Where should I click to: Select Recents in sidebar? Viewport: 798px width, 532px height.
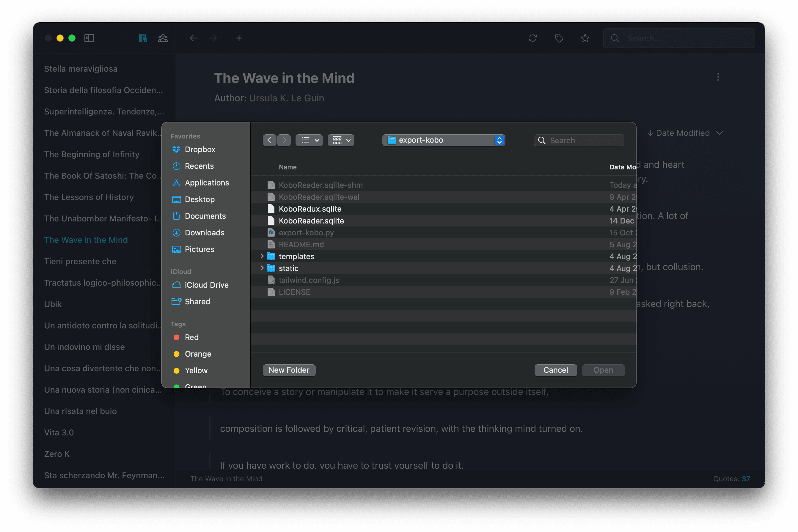tap(199, 166)
